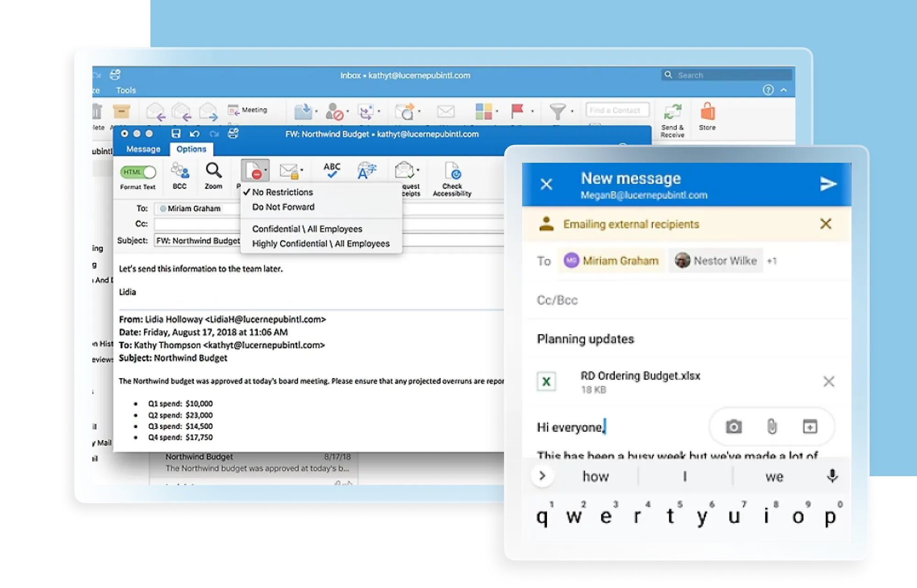Tap the camera icon in message body
Viewport: 917px width, 588px height.
734,427
